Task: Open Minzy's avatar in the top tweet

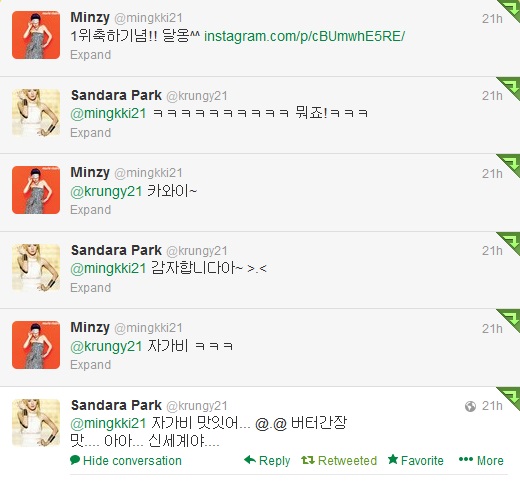Action: (x=36, y=35)
